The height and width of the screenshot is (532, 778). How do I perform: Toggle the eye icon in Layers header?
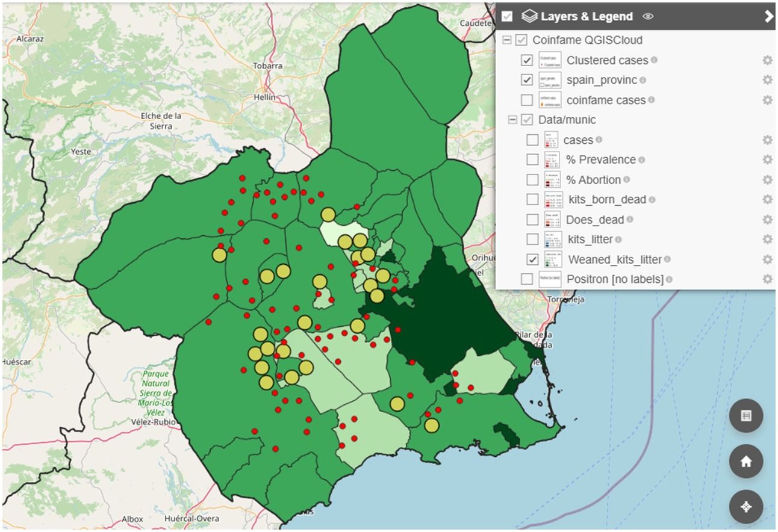pyautogui.click(x=648, y=17)
